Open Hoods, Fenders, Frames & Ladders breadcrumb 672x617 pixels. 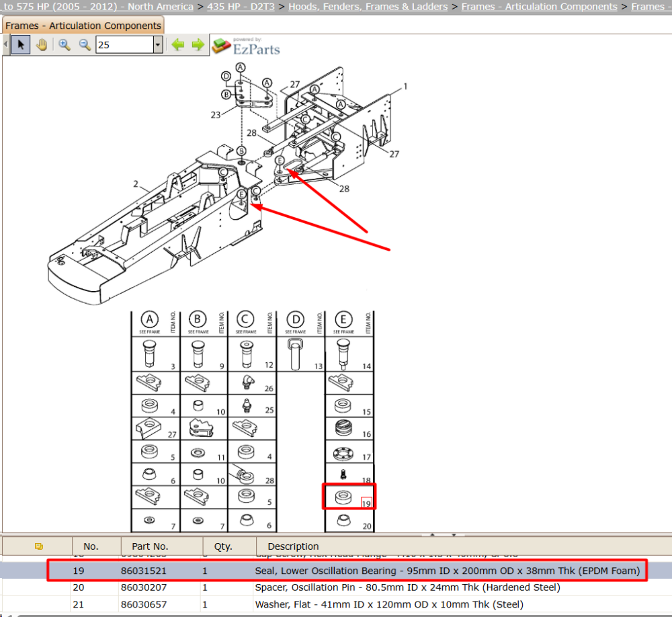[368, 7]
